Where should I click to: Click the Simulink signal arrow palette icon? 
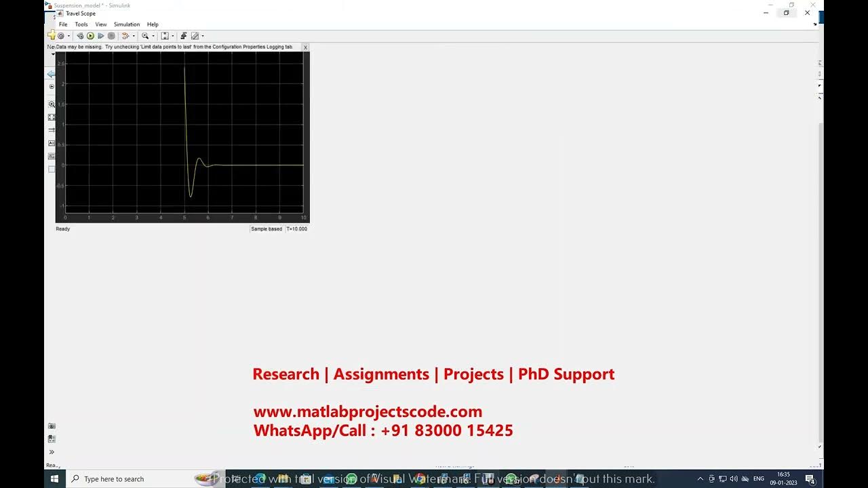(52, 130)
